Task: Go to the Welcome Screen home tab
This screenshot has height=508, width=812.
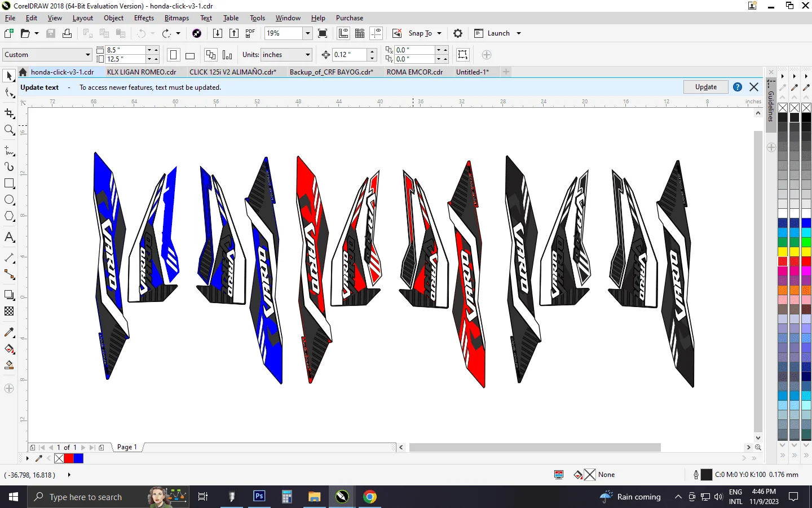Action: pyautogui.click(x=23, y=72)
